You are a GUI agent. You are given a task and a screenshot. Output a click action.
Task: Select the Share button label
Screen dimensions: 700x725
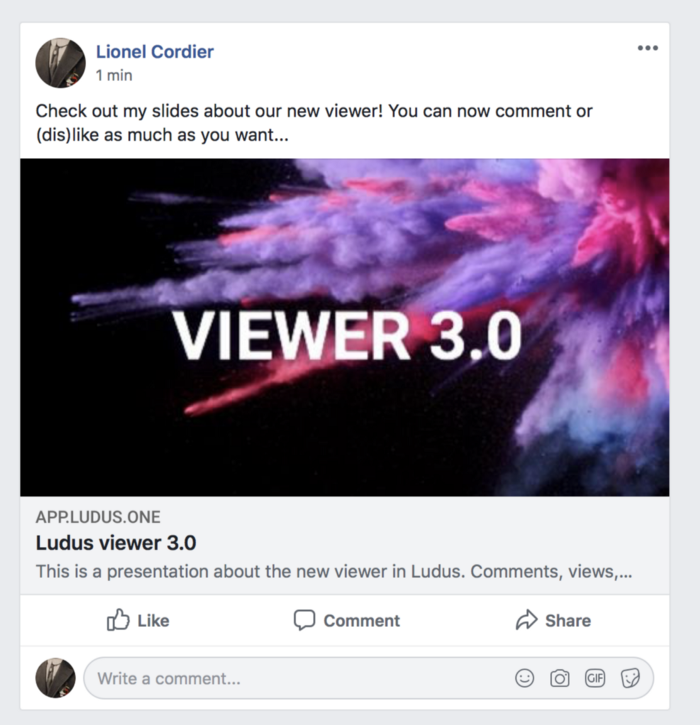[568, 621]
